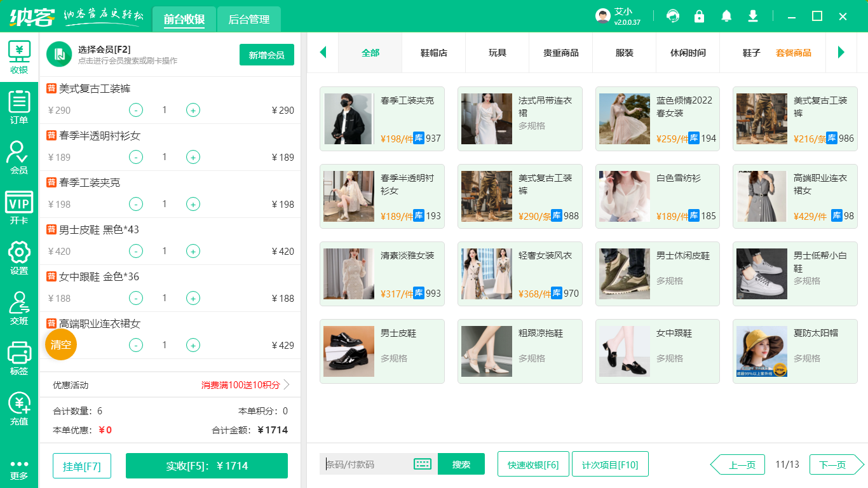Viewport: 868px width, 488px height.
Task: Decrease quantity of 男士皮鞋 黑色*43
Action: coord(136,251)
